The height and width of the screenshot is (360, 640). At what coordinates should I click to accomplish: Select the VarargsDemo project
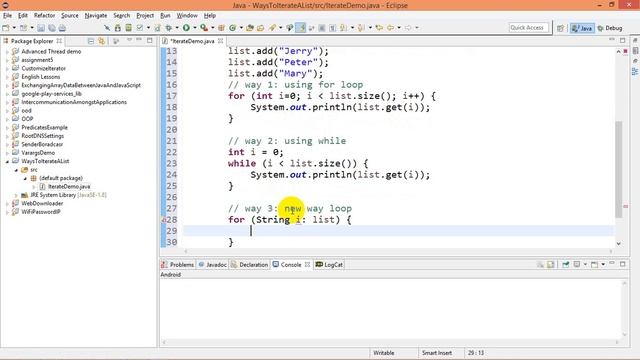tap(38, 153)
